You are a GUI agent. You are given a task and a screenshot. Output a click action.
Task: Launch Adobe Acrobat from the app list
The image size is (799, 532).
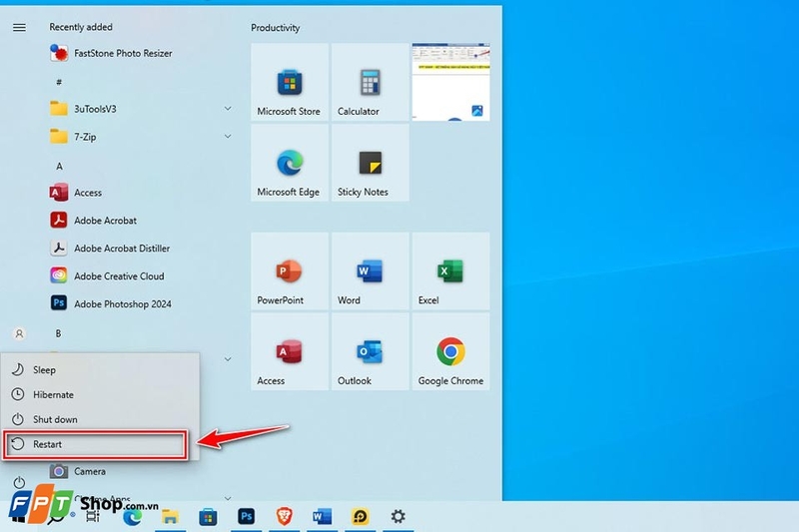(x=93, y=221)
